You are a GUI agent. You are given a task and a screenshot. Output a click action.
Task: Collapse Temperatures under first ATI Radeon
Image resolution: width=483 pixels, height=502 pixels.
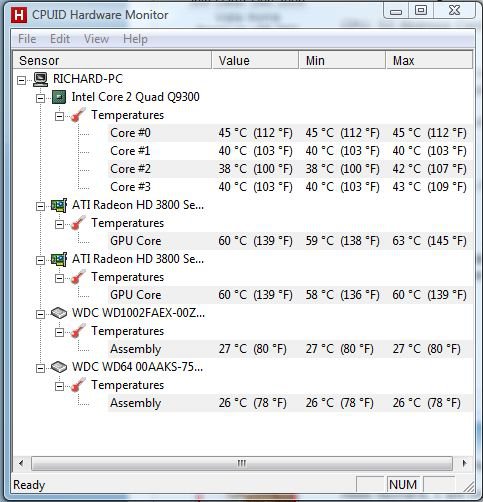[x=59, y=224]
